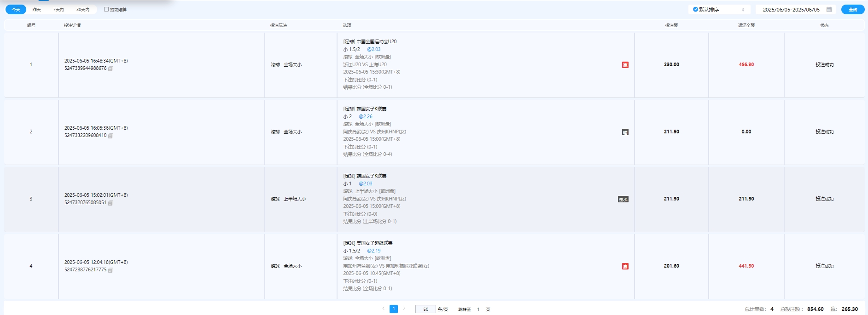The width and height of the screenshot is (868, 315).
Task: Click the gray lose badge on bet 2
Action: pos(625,132)
